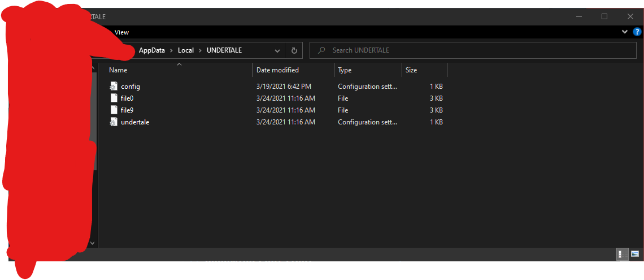Select the config file name
Viewport: 644px width, 280px height.
point(130,87)
